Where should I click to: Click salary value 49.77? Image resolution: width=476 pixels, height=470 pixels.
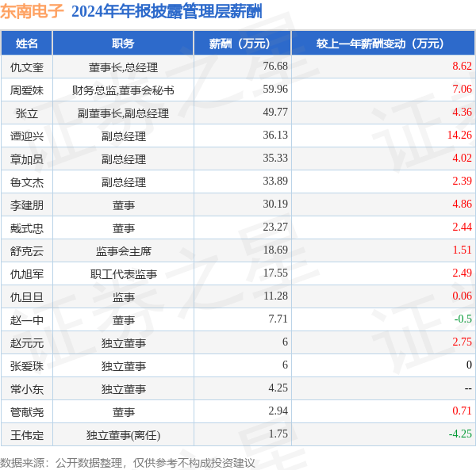(x=275, y=112)
